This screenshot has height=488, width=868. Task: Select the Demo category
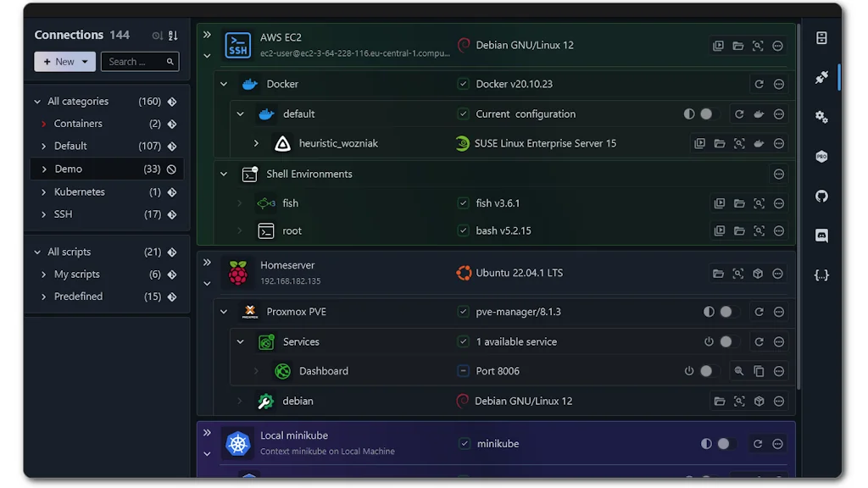(x=69, y=169)
